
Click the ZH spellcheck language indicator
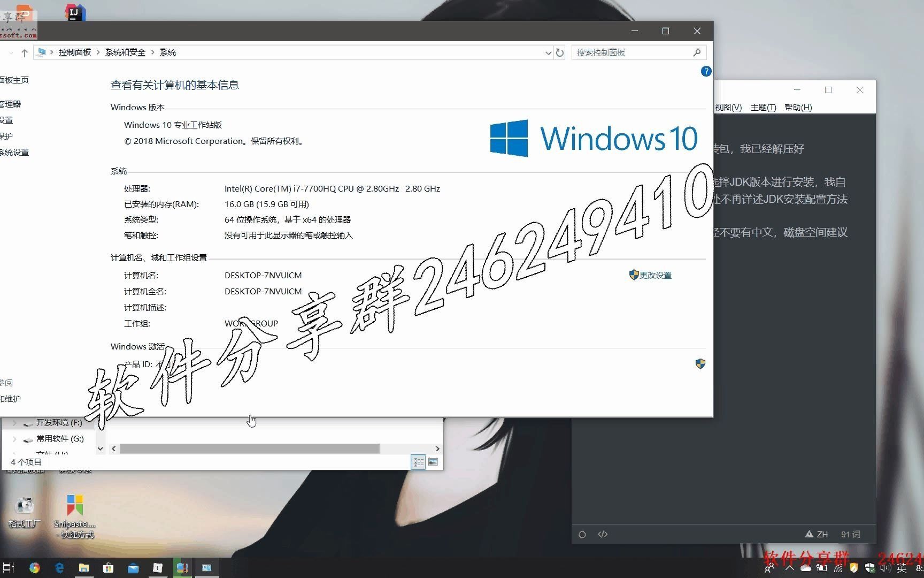817,534
